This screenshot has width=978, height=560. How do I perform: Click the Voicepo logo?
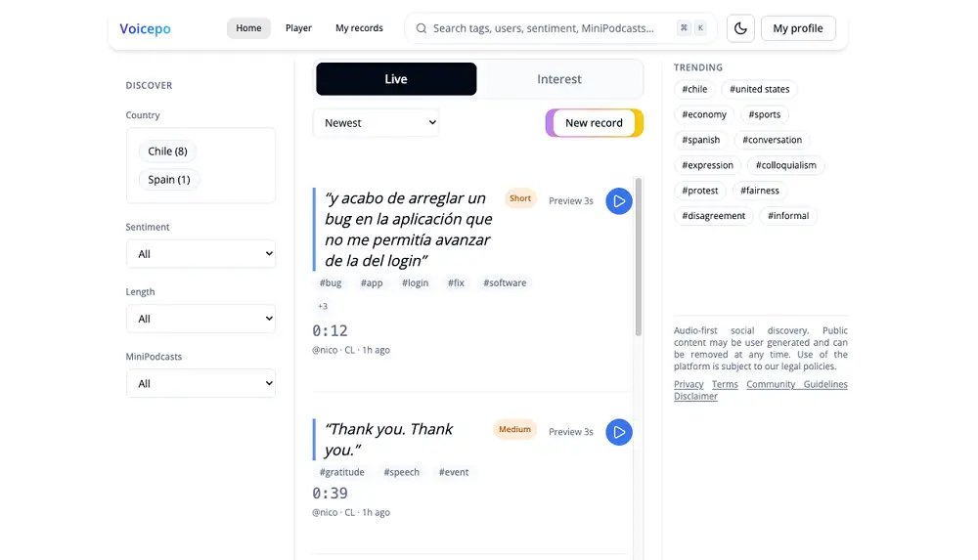click(x=145, y=28)
